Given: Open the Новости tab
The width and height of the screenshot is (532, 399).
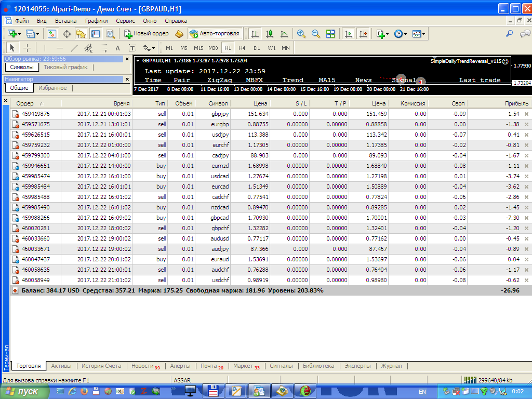Looking at the screenshot, I should pyautogui.click(x=145, y=366).
